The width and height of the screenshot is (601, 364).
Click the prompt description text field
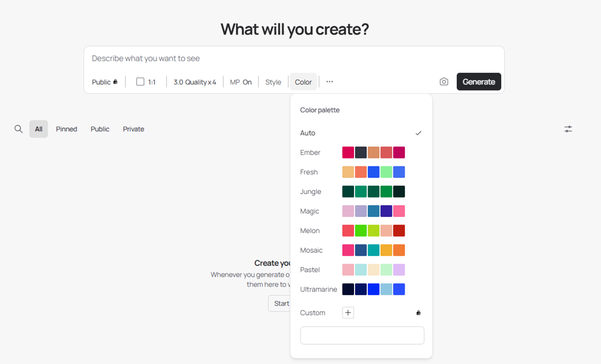pos(294,58)
